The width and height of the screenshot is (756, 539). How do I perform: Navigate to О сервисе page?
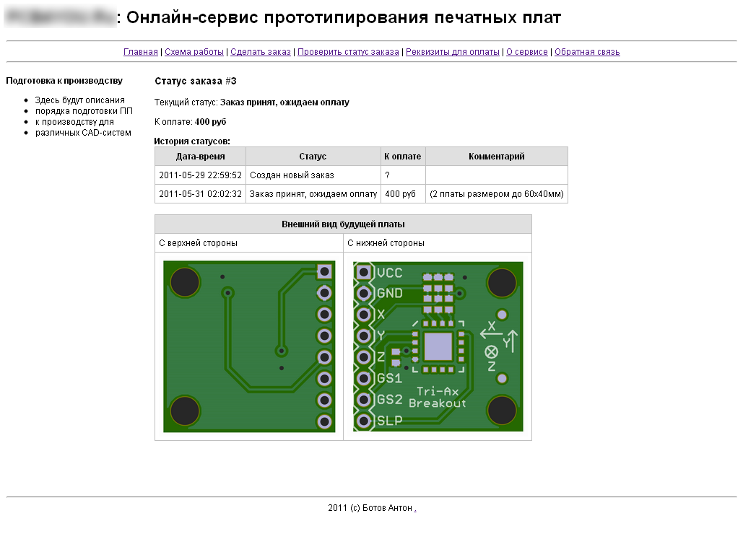pyautogui.click(x=526, y=52)
